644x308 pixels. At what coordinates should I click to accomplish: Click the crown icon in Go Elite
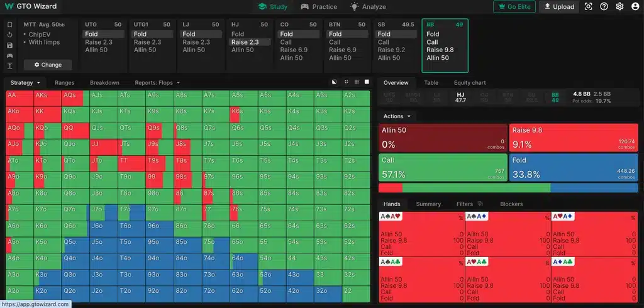click(x=501, y=6)
